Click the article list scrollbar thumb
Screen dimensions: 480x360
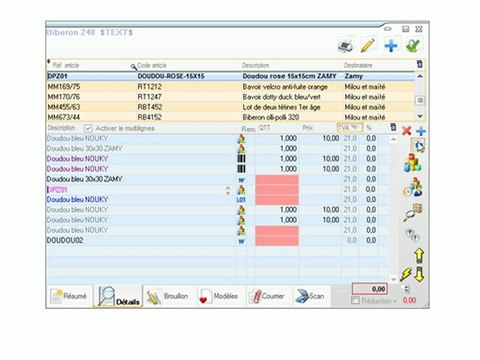[420, 100]
